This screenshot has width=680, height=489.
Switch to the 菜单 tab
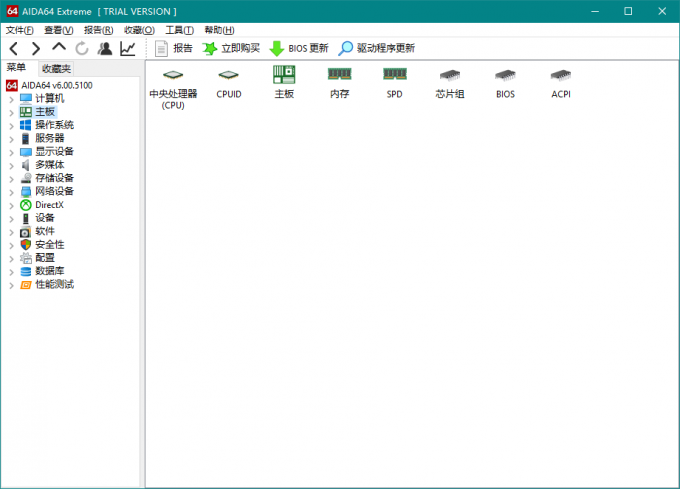point(16,68)
